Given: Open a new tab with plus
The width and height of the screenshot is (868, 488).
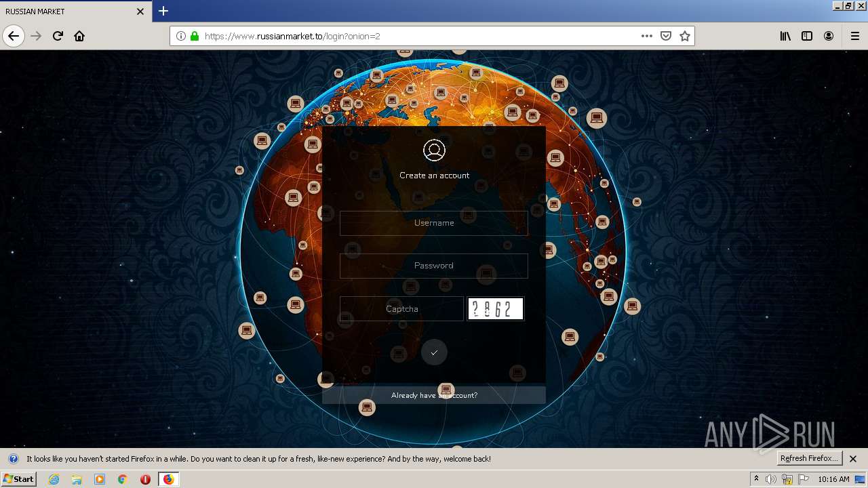Looking at the screenshot, I should pyautogui.click(x=163, y=11).
